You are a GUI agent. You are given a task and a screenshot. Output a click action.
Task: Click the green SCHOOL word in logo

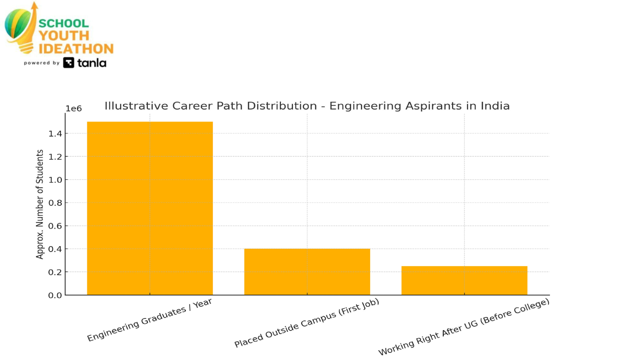63,24
